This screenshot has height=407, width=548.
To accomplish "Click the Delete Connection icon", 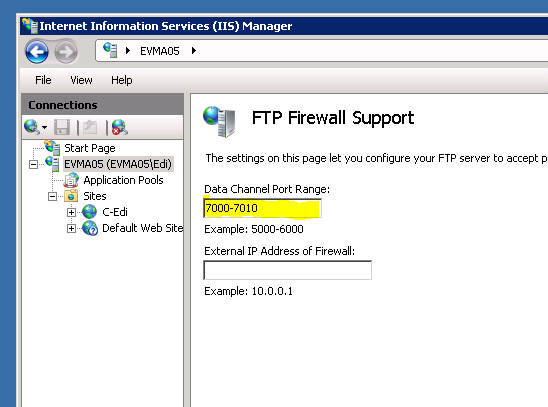I will click(120, 127).
